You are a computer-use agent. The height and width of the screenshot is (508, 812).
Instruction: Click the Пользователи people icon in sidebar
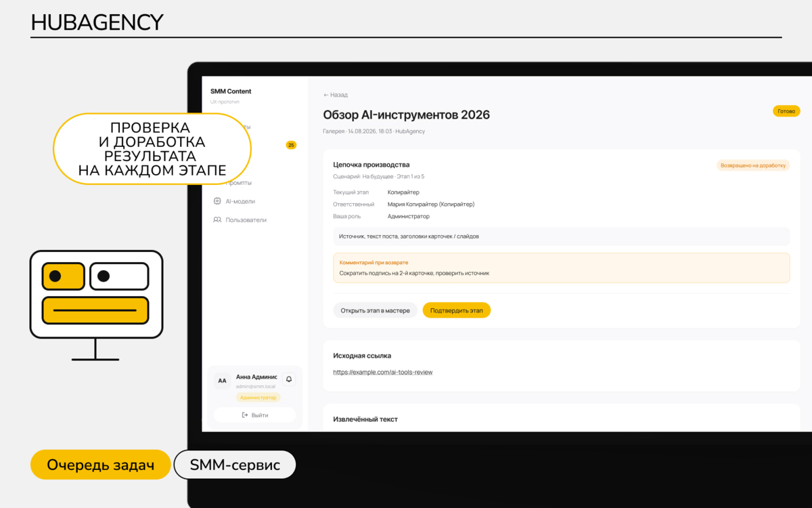coord(217,219)
